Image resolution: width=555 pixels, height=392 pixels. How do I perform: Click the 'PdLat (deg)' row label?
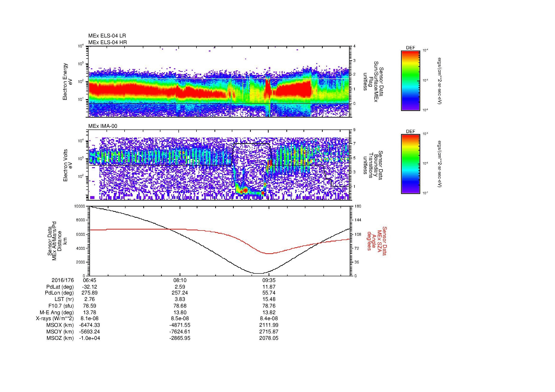point(60,287)
